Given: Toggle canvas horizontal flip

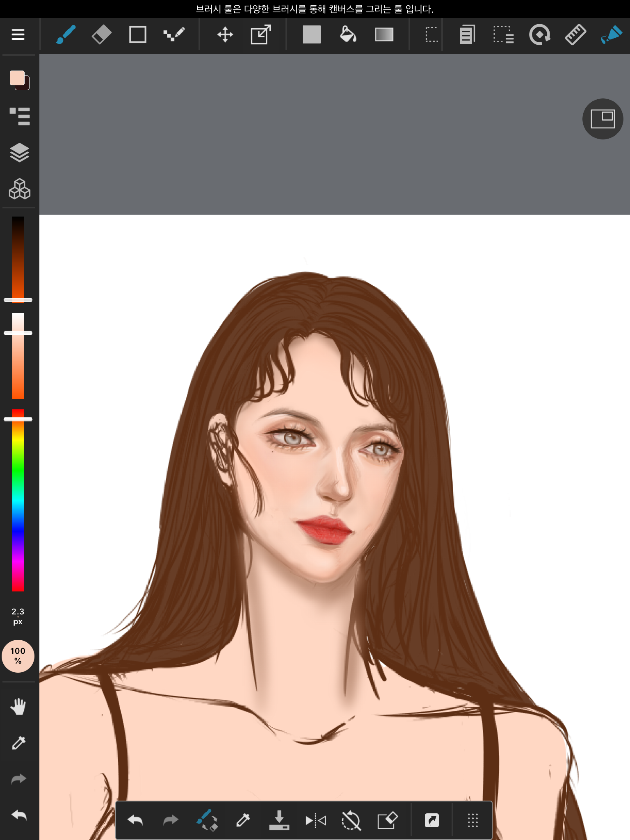Looking at the screenshot, I should click(315, 820).
